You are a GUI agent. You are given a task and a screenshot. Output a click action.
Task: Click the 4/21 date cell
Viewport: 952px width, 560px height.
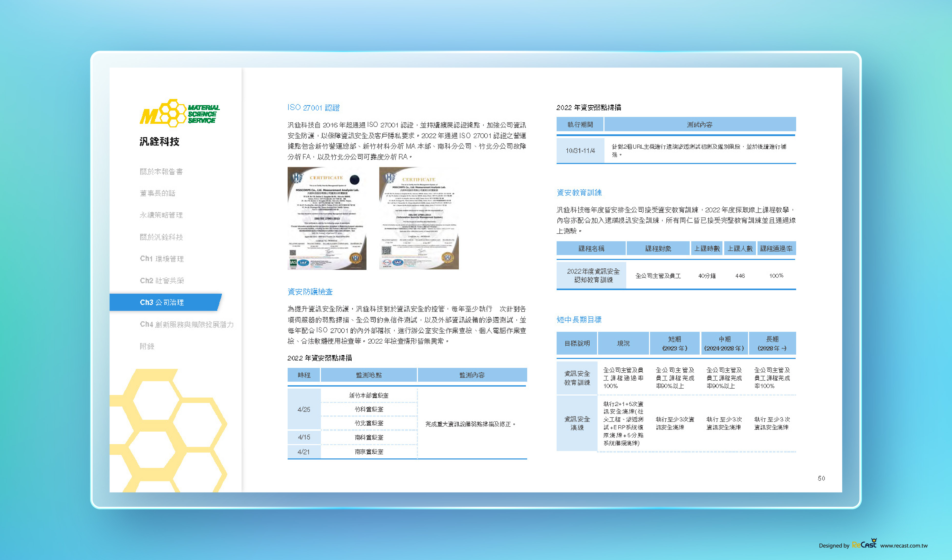[x=304, y=452]
